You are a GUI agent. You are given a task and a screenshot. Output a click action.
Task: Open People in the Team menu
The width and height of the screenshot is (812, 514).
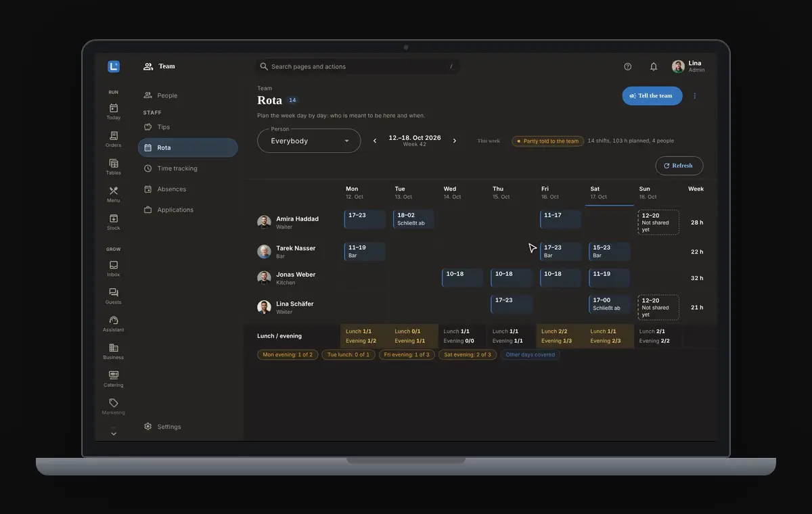[x=187, y=95]
